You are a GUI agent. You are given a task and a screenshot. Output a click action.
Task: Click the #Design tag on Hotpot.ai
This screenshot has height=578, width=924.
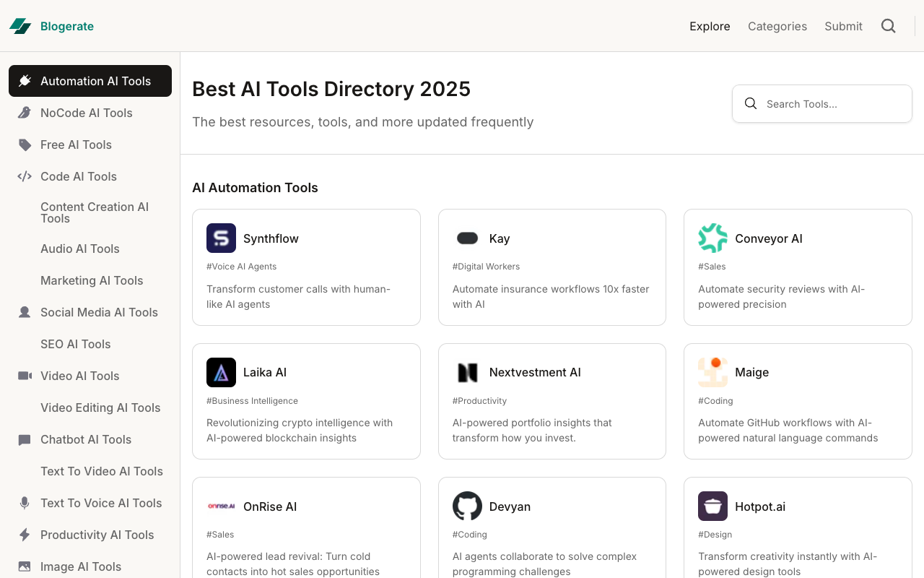(715, 535)
